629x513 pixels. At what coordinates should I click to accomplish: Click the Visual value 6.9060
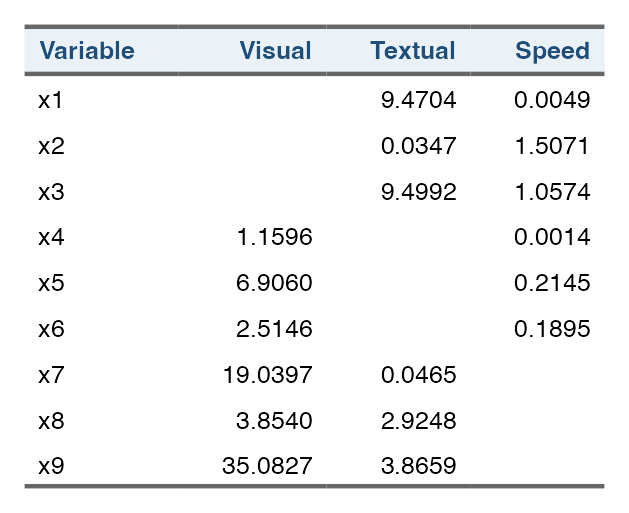point(274,283)
